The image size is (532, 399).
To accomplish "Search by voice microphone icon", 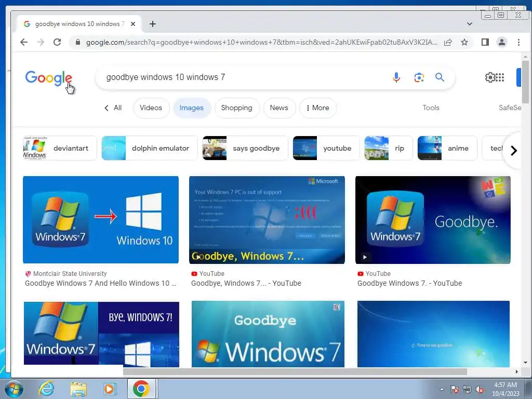I will 396,77.
